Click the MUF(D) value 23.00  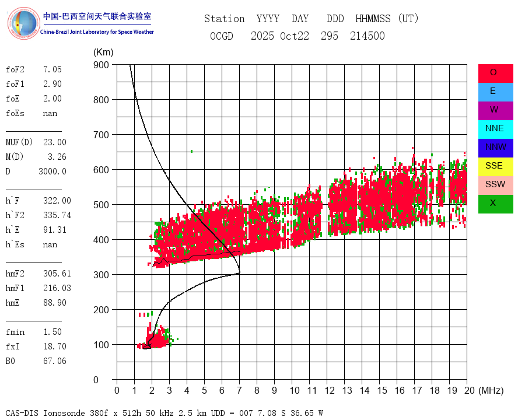(55, 142)
